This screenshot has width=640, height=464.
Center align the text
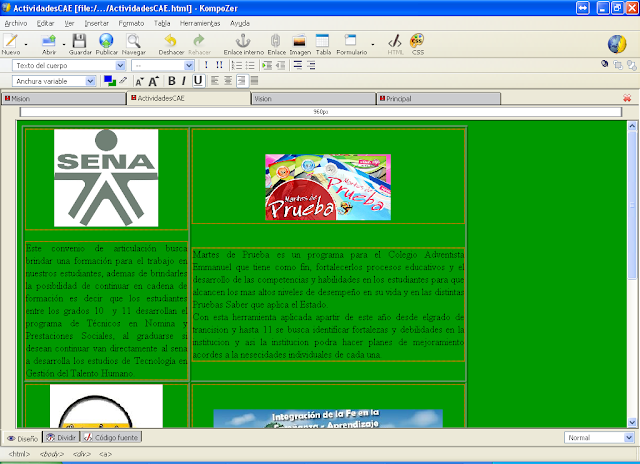[228, 81]
